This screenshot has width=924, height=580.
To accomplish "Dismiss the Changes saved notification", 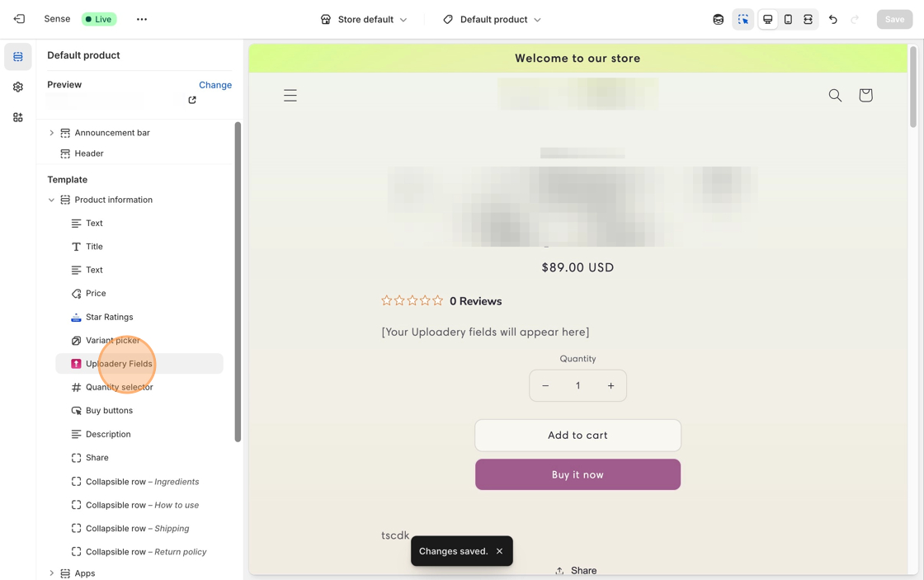I will point(499,551).
